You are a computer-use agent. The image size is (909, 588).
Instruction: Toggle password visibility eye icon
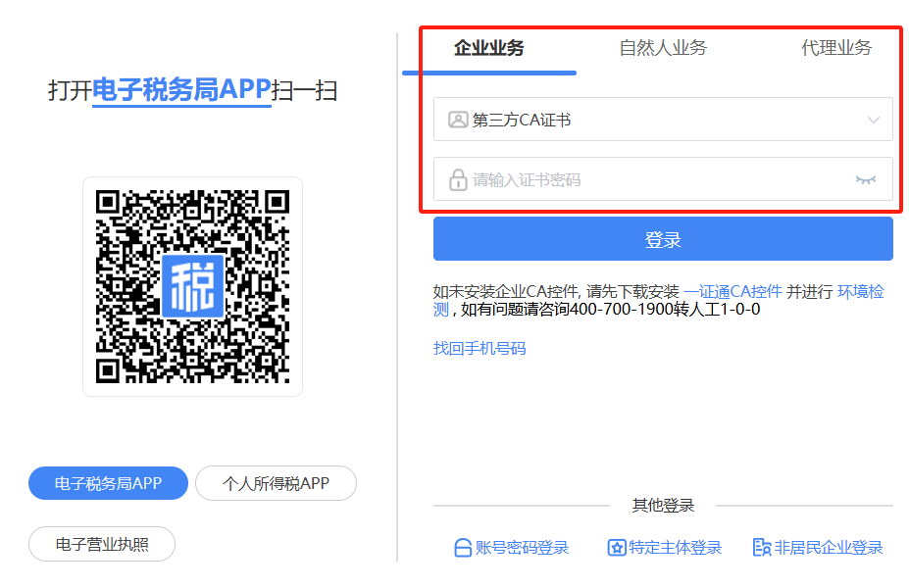click(866, 179)
